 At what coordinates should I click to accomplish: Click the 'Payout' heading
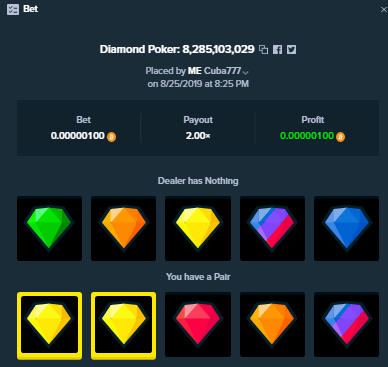point(198,120)
